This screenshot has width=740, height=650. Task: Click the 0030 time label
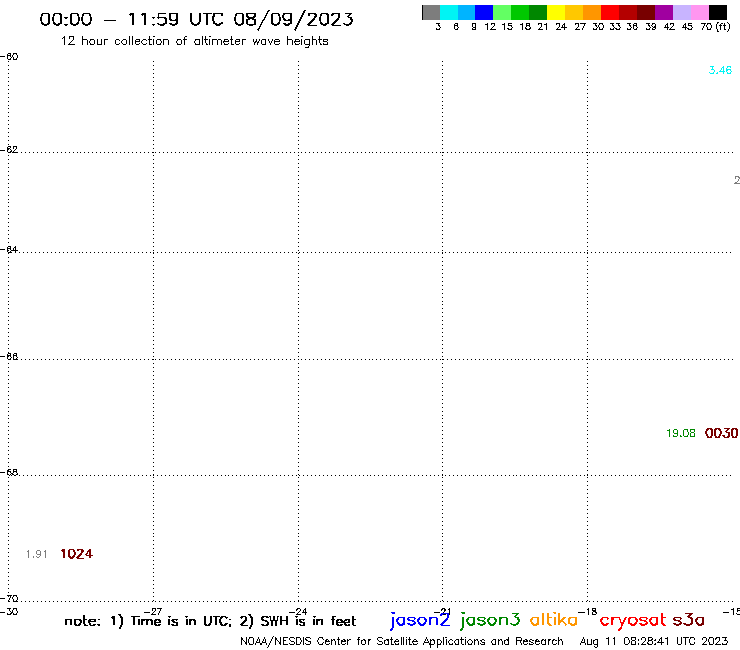721,433
